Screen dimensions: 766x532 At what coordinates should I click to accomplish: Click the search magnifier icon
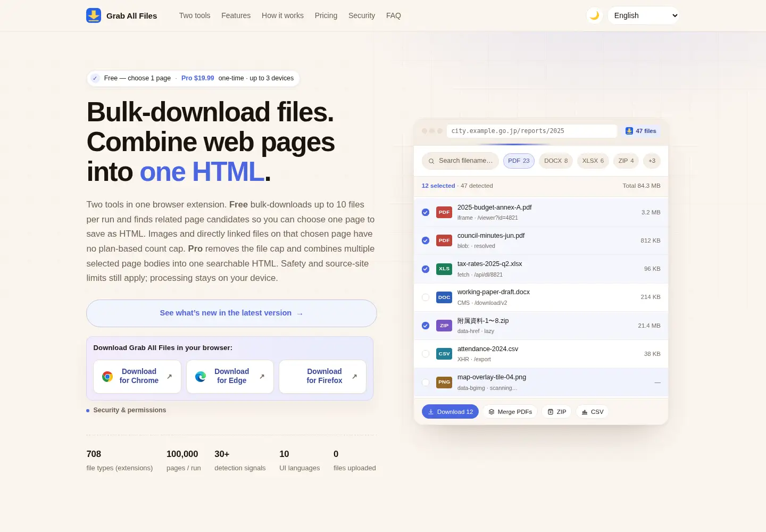click(432, 161)
